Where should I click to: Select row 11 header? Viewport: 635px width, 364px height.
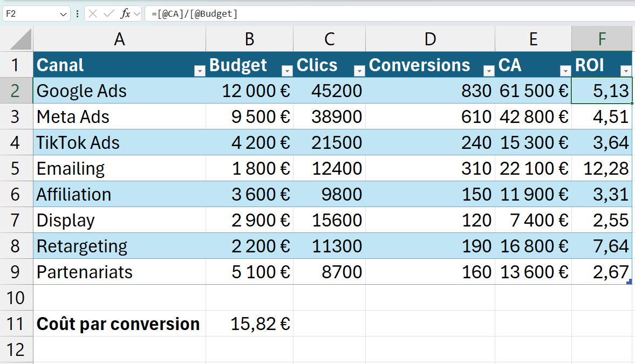(x=16, y=324)
